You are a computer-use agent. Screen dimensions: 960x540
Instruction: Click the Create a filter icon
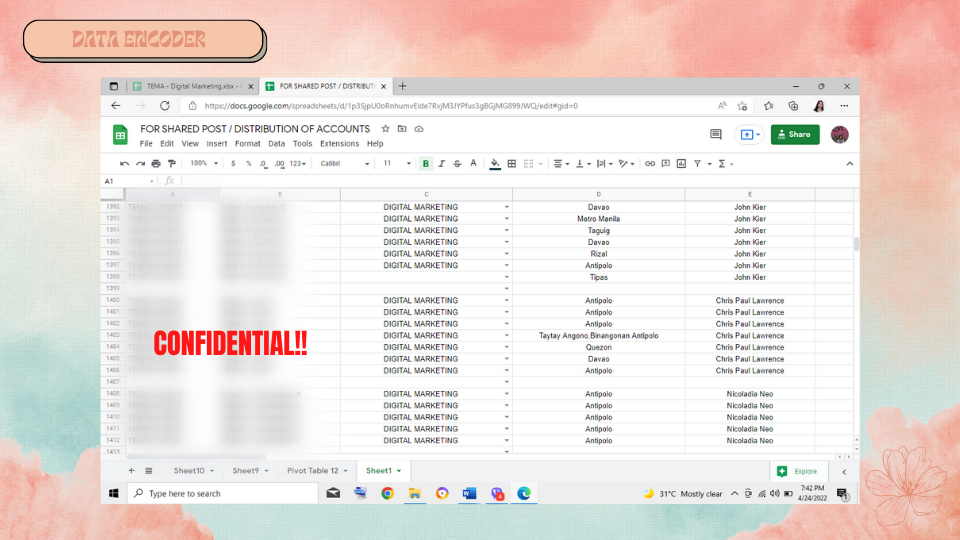697,163
